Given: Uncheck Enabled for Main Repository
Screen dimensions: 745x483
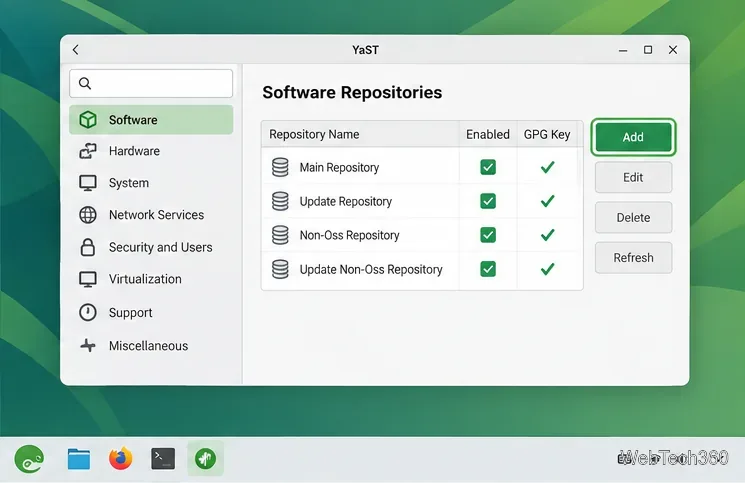Looking at the screenshot, I should 488,167.
